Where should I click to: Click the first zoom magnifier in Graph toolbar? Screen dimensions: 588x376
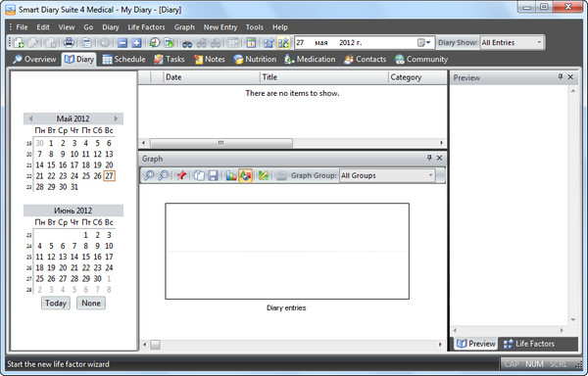point(149,175)
